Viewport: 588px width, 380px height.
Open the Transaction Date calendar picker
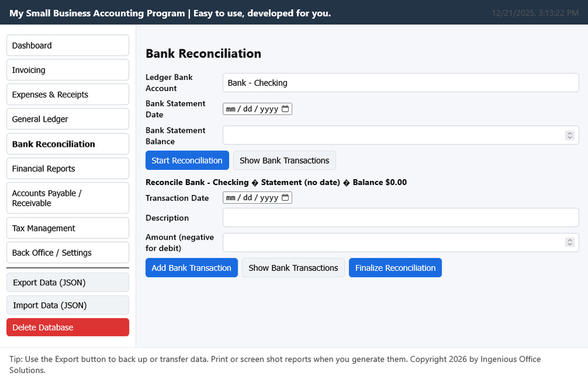pyautogui.click(x=286, y=197)
